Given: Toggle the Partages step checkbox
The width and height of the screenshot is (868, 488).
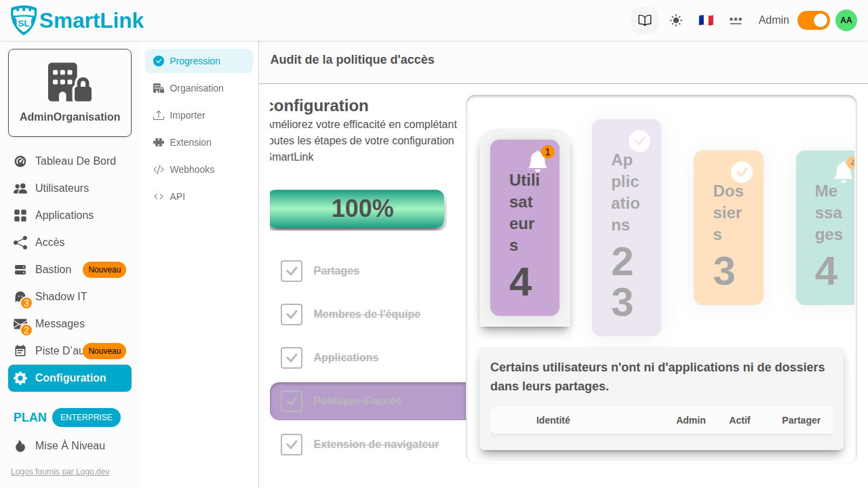Looking at the screenshot, I should [292, 271].
